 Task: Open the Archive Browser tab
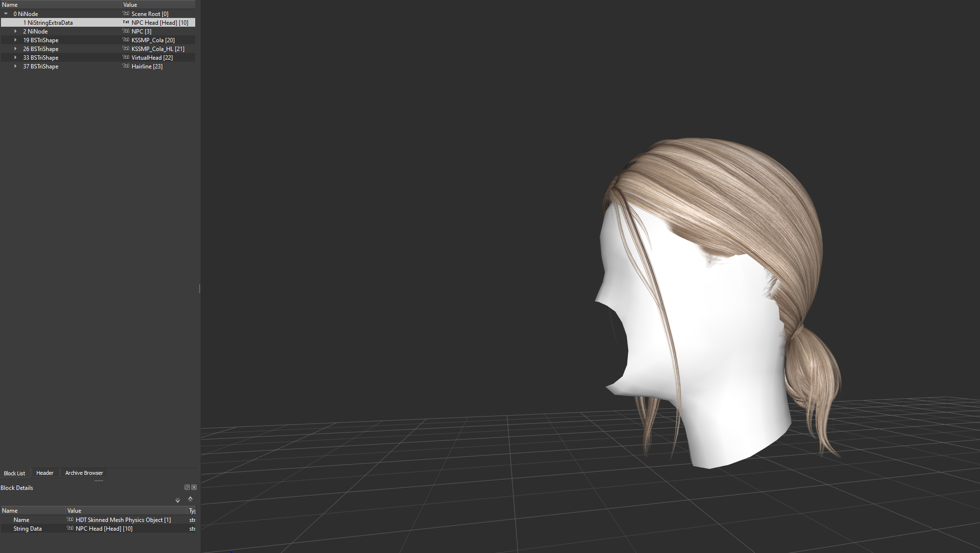click(84, 473)
